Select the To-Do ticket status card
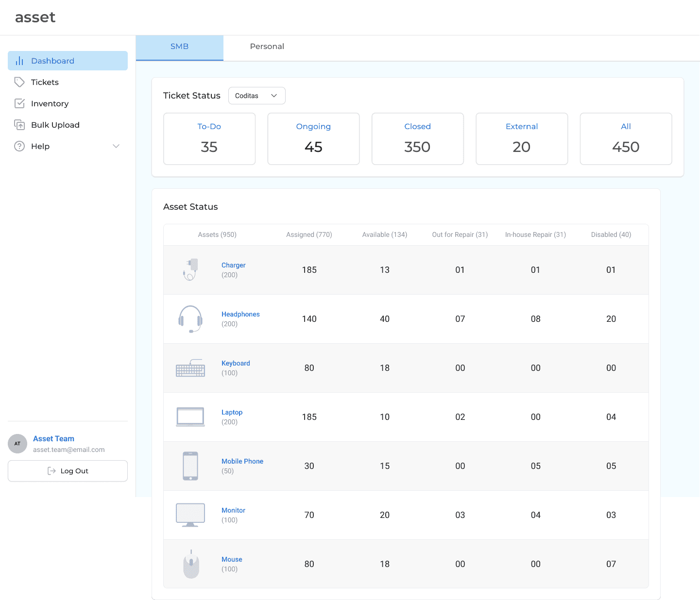This screenshot has height=600, width=700. click(209, 139)
